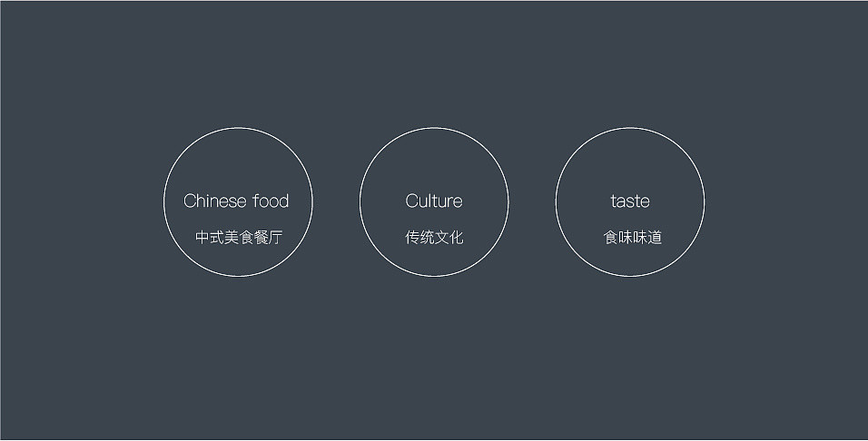Click the gap between Culture and taste circles
868x441 pixels.
pos(532,202)
